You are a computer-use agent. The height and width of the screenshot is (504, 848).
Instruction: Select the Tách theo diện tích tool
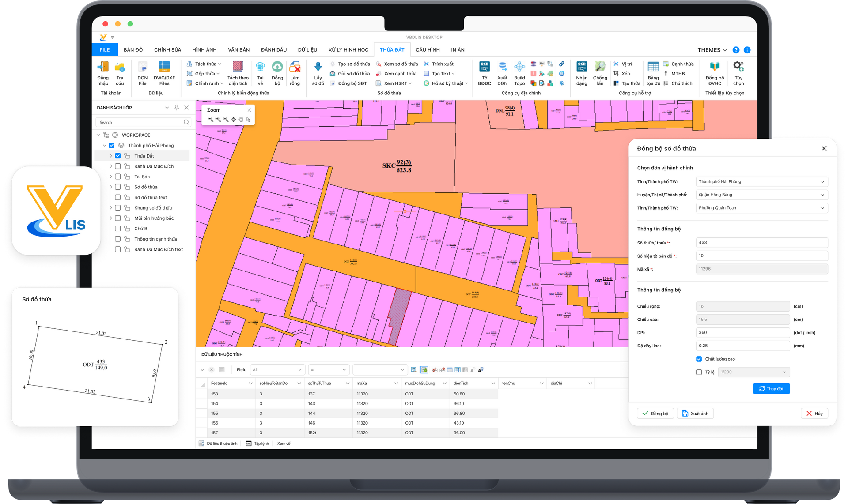click(x=238, y=68)
